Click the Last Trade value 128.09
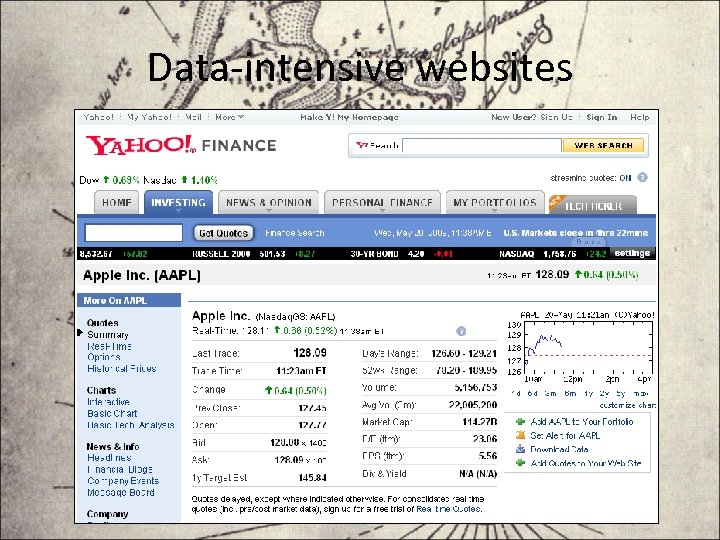The height and width of the screenshot is (540, 720). (310, 353)
